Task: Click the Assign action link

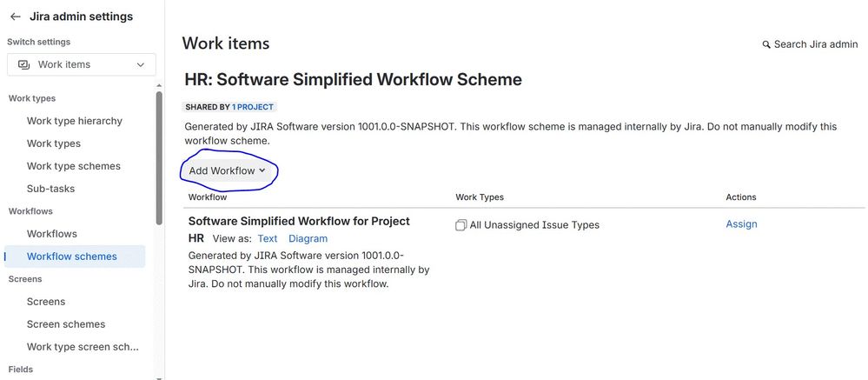Action: point(741,224)
